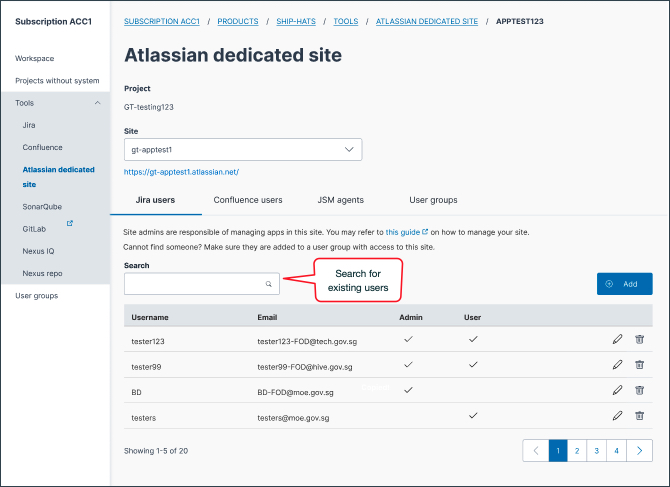
Task: Select Confluence in Tools sidebar
Action: coord(42,147)
